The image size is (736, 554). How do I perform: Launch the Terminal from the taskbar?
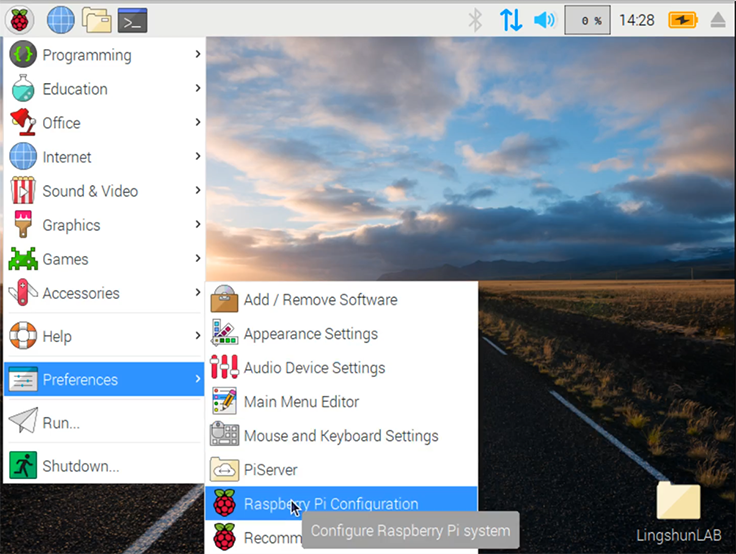tap(132, 21)
